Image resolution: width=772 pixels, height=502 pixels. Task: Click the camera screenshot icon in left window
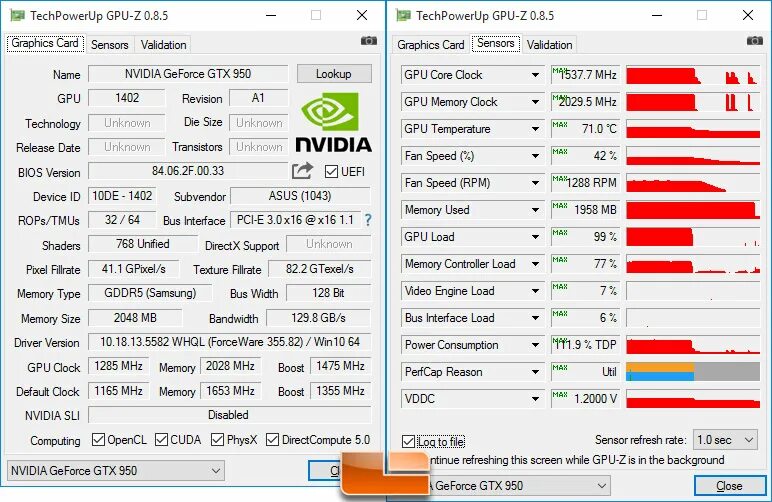point(369,41)
